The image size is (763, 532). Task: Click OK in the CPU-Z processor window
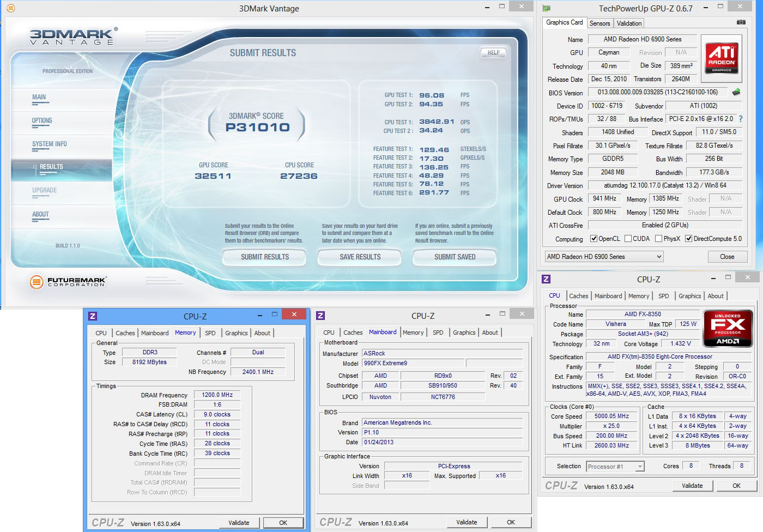(737, 486)
